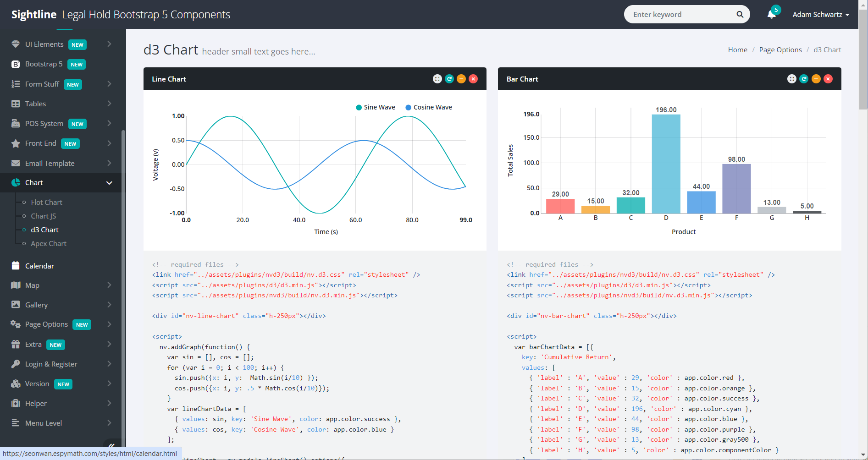Reload the Bar Chart panel
The image size is (868, 460).
tap(804, 79)
